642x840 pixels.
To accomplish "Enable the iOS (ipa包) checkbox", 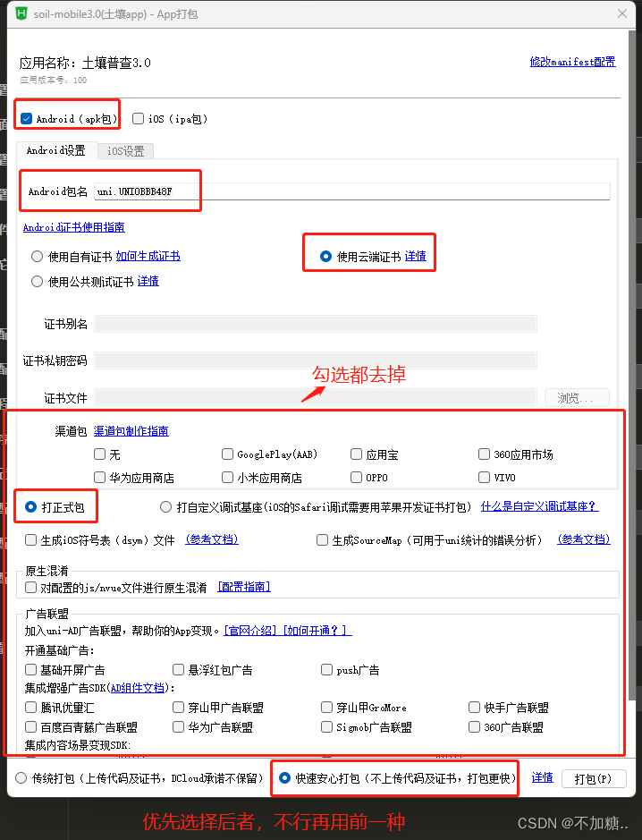I will click(139, 118).
